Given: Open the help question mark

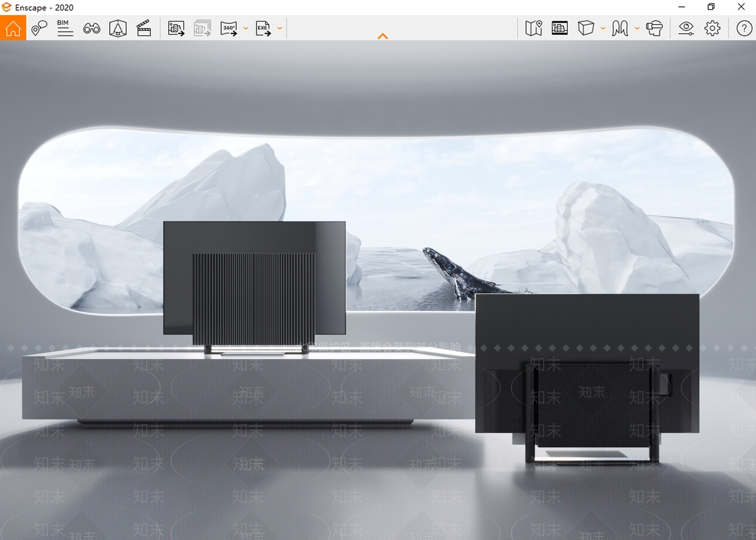Looking at the screenshot, I should (744, 28).
